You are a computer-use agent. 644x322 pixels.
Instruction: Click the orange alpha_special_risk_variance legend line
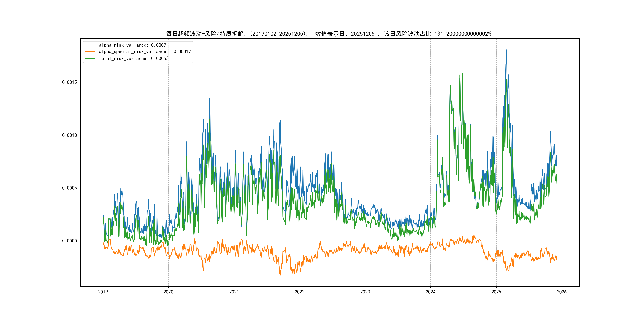click(x=90, y=52)
